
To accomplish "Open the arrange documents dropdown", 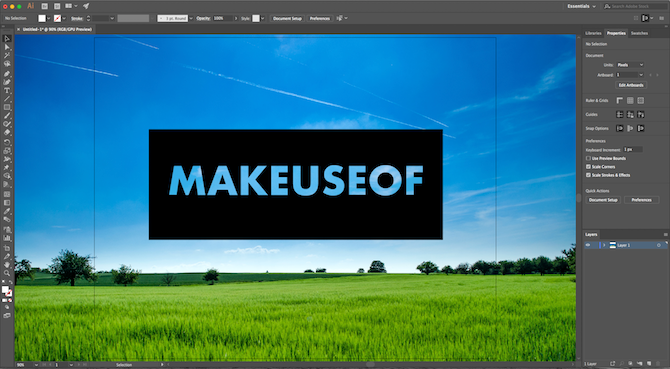I will click(71, 6).
